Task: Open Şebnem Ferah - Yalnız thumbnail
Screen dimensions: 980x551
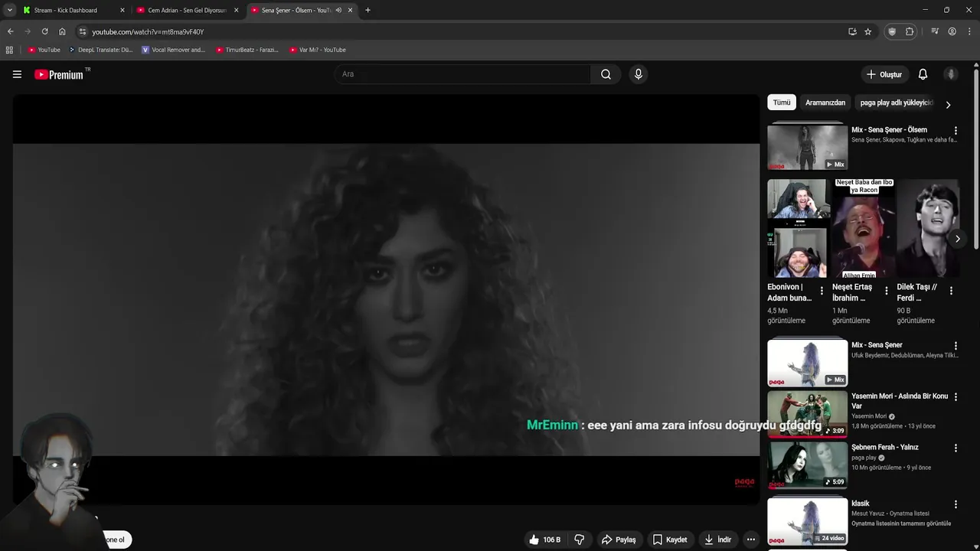Action: click(807, 465)
